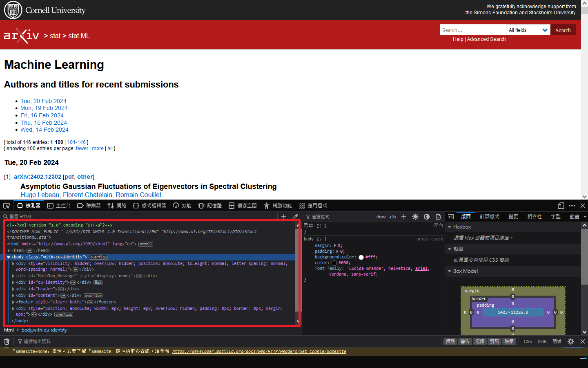
Task: Open the 儲存空間 Storage tab
Action: (243, 206)
